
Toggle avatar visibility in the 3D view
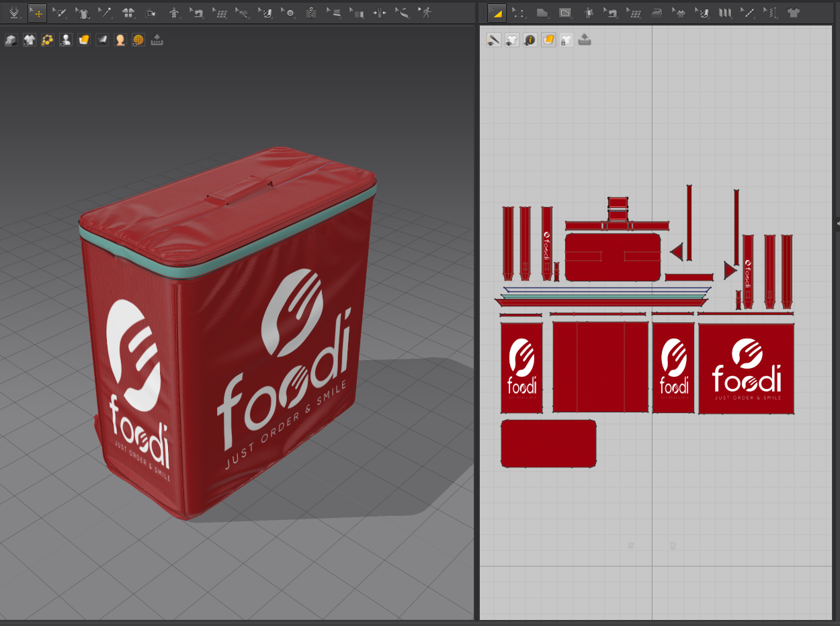point(65,40)
